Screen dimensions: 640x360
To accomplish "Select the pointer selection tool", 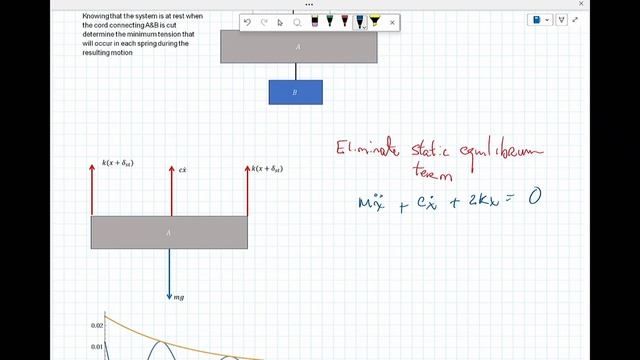I will click(x=280, y=23).
